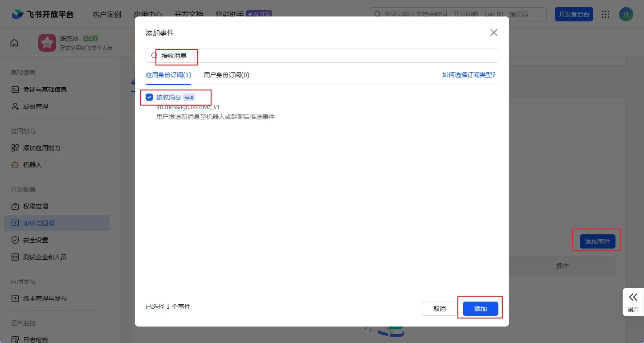Viewport: 644px width, 343px height.
Task: Switch to the 用户身份订阅 tab
Action: click(226, 75)
